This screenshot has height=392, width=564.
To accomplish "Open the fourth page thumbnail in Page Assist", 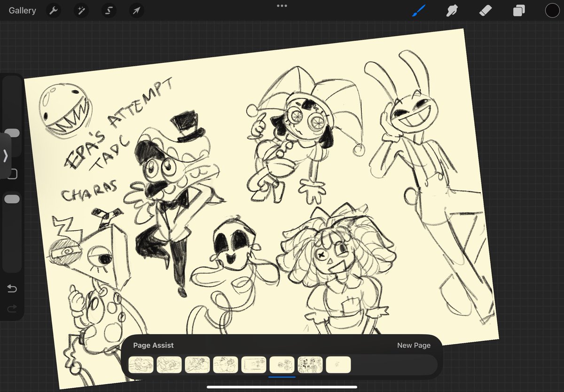I will [x=226, y=365].
